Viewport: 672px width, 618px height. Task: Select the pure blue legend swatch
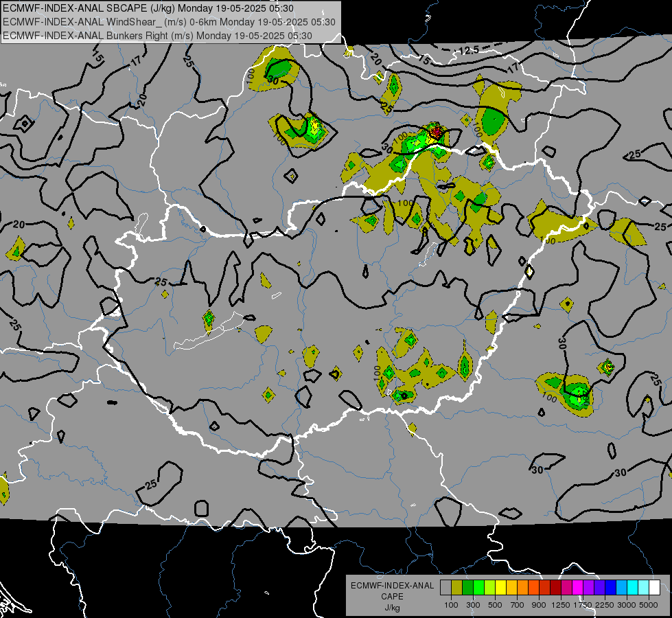coord(611,588)
